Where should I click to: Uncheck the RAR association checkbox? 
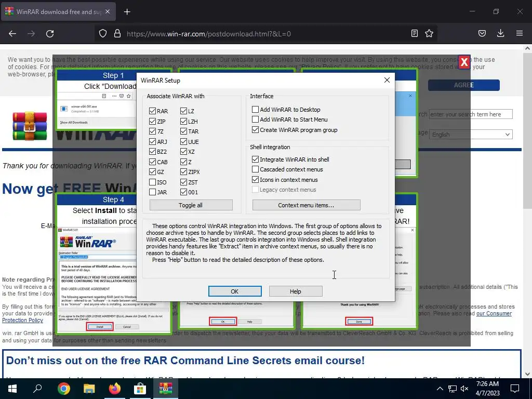point(152,111)
